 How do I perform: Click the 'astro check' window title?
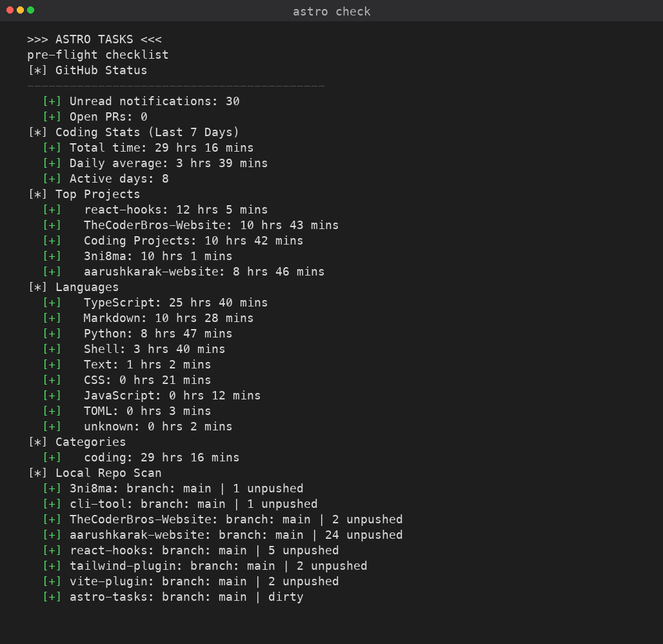click(x=331, y=12)
